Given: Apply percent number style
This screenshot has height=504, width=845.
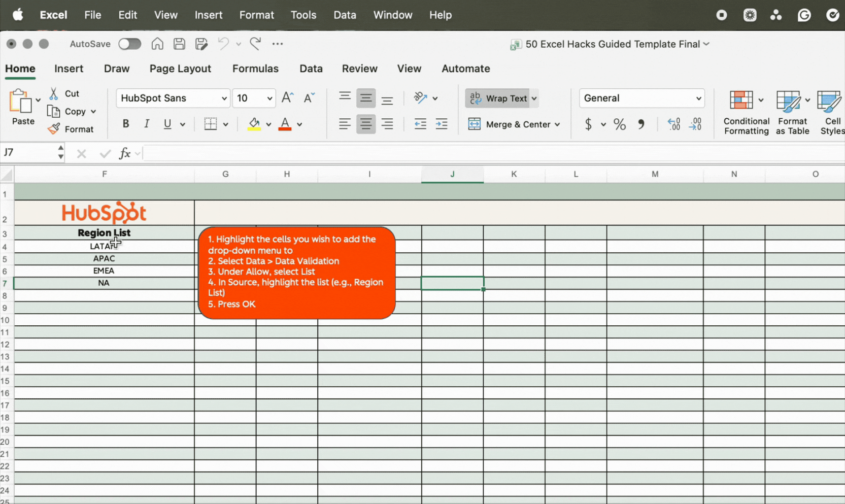Looking at the screenshot, I should pos(619,124).
